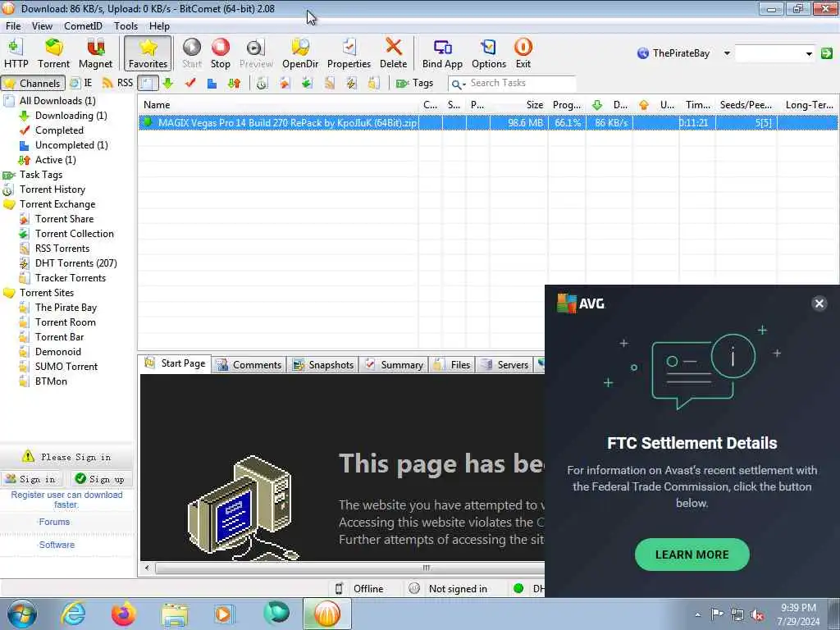Click the torrent history clock icon in filter bar
The image size is (840, 630).
click(262, 83)
